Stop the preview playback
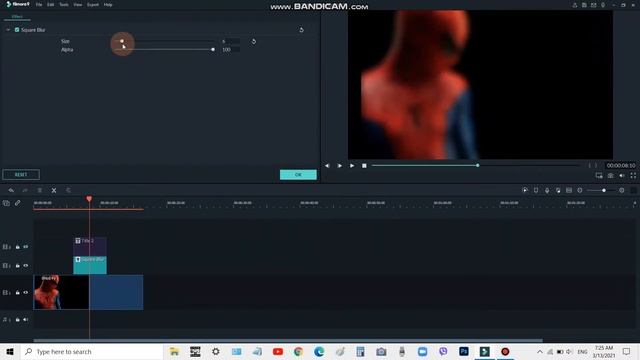 [x=364, y=166]
